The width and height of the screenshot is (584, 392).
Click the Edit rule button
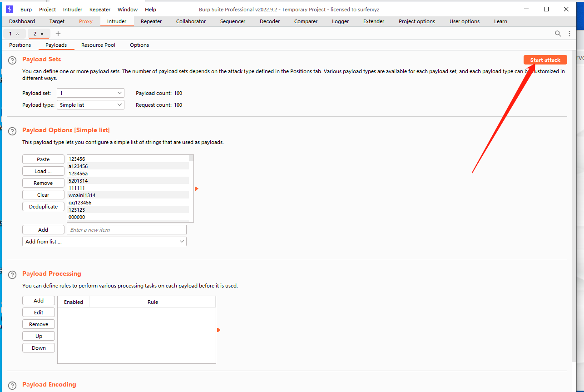[39, 313]
